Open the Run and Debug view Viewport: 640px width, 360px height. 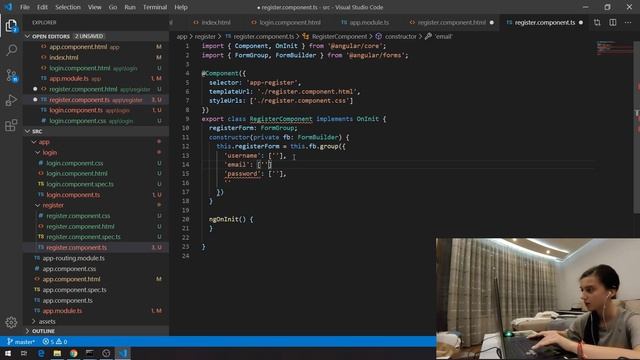[11, 100]
